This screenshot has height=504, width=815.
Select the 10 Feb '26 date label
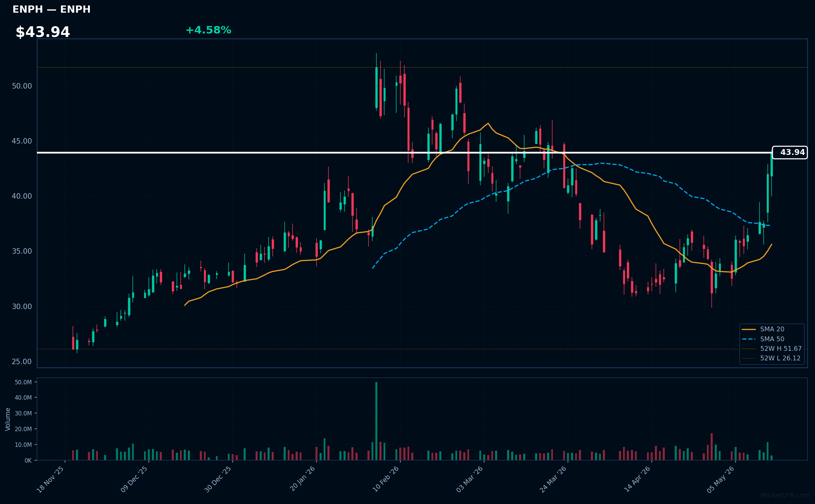coord(386,479)
